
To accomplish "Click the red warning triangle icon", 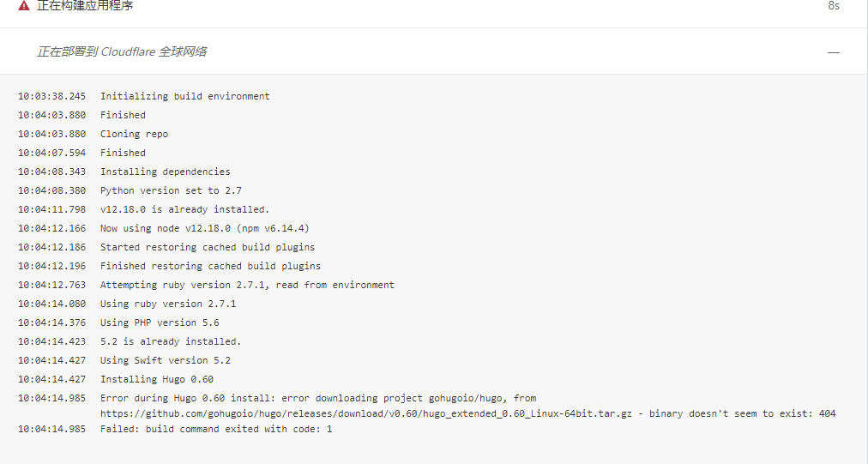I will click(x=23, y=6).
